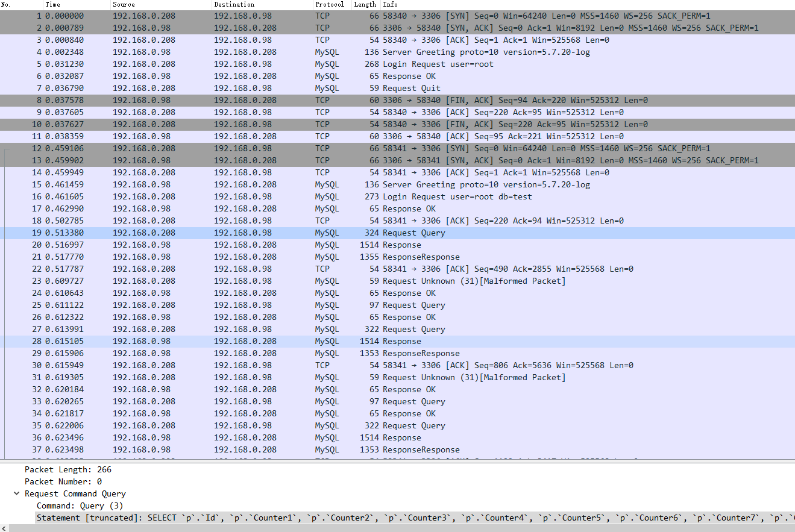
Task: Select packet 33 at time 0.620265
Action: (x=397, y=401)
